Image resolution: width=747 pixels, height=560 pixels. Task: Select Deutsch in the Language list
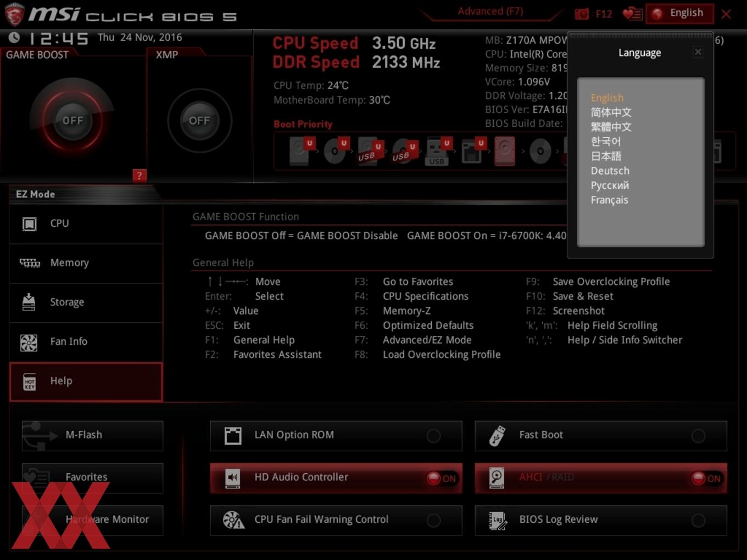pos(610,171)
